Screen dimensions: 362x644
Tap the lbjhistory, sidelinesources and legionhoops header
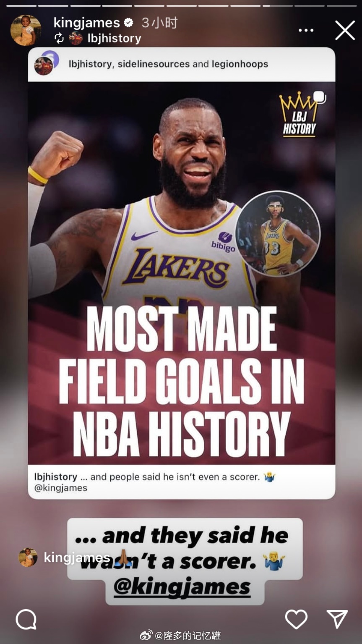(x=168, y=64)
